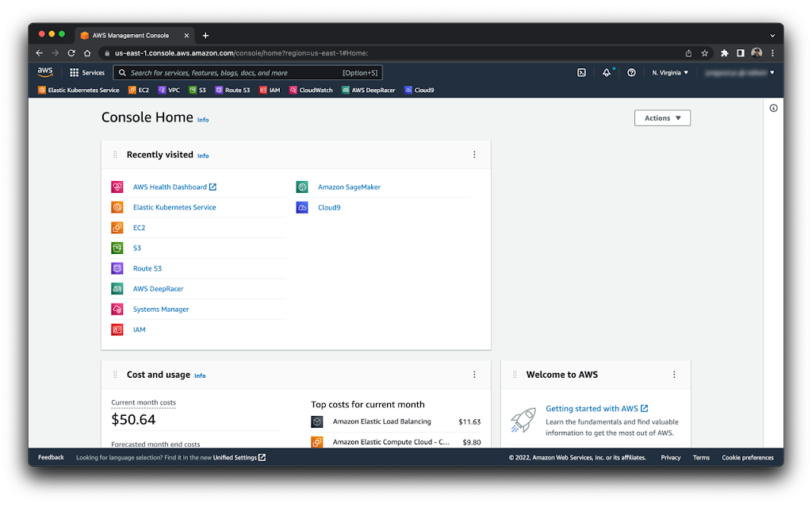This screenshot has height=508, width=812.
Task: Grab the Cost and usage widget drag handle
Action: tap(115, 375)
